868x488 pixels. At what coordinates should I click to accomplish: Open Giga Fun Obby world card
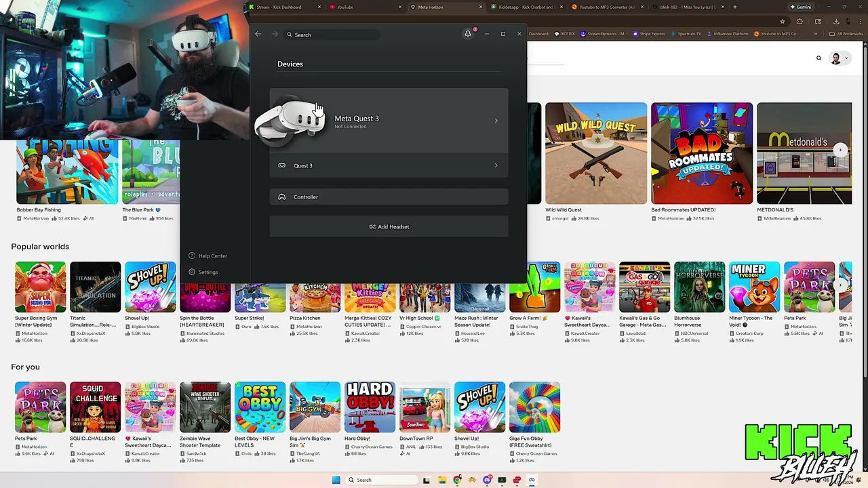534,407
